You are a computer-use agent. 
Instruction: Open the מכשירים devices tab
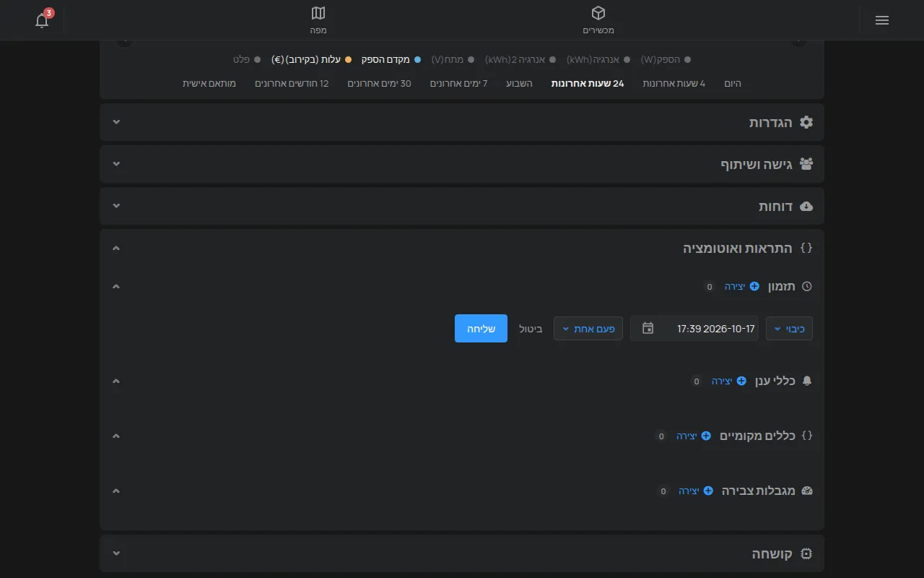coord(598,20)
